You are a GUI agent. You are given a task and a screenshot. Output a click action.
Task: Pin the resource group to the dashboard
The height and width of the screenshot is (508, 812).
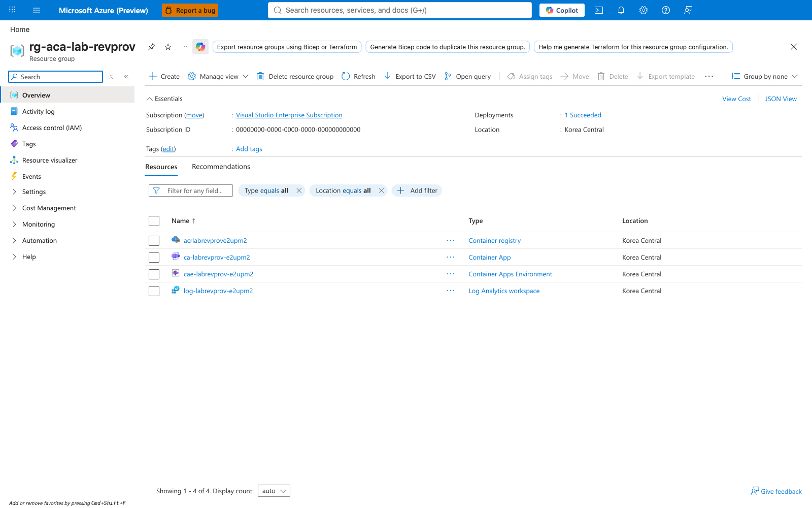click(x=151, y=47)
